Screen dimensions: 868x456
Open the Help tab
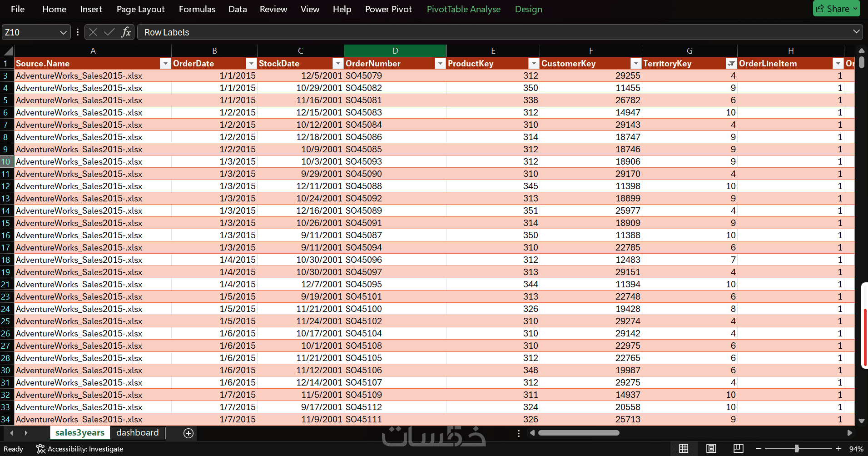342,9
